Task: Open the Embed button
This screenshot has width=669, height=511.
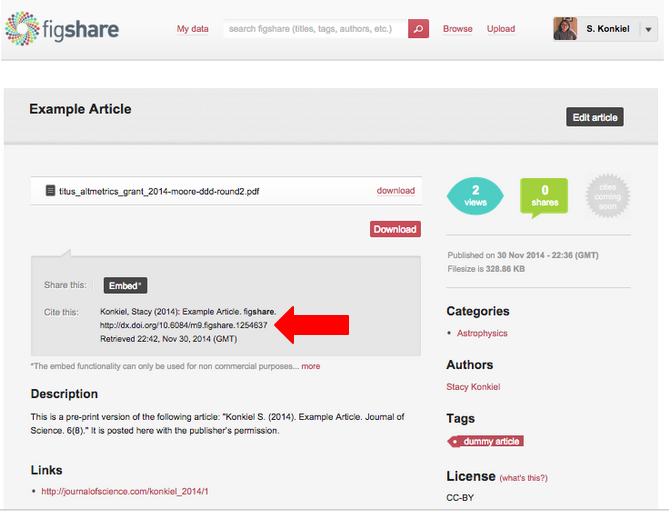Action: pos(125,285)
